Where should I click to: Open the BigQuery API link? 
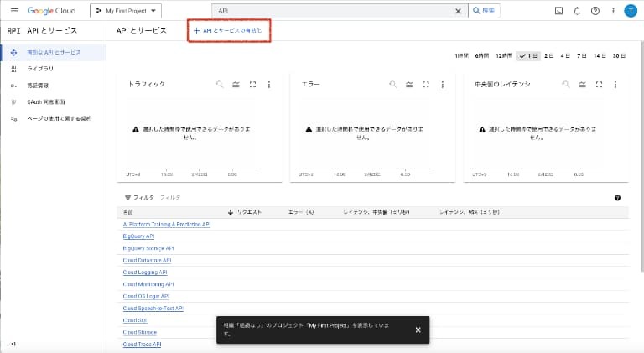coord(138,236)
